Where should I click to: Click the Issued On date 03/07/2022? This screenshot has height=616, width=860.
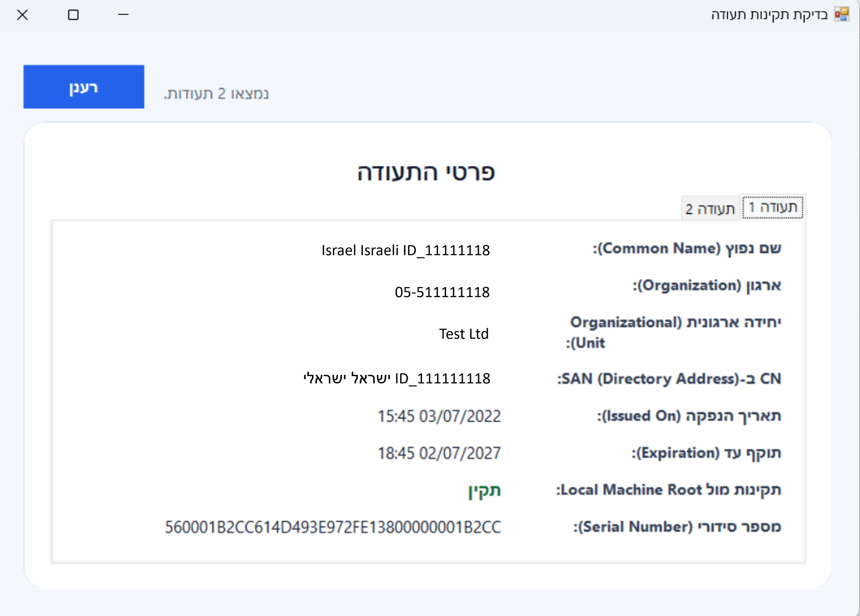click(x=439, y=416)
